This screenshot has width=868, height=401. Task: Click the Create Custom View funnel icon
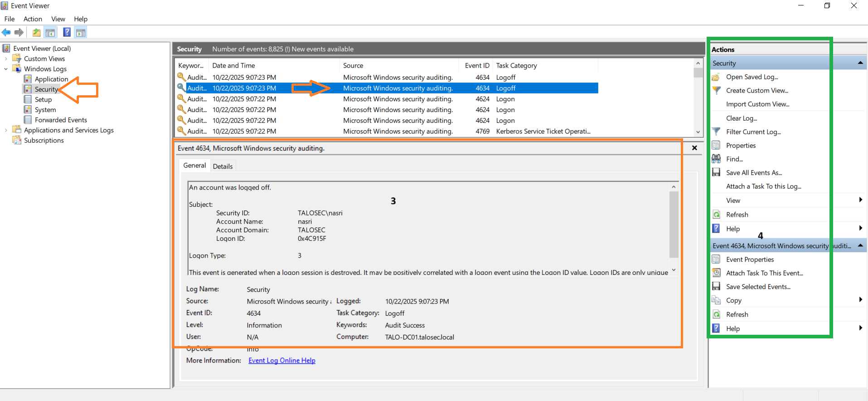click(716, 90)
